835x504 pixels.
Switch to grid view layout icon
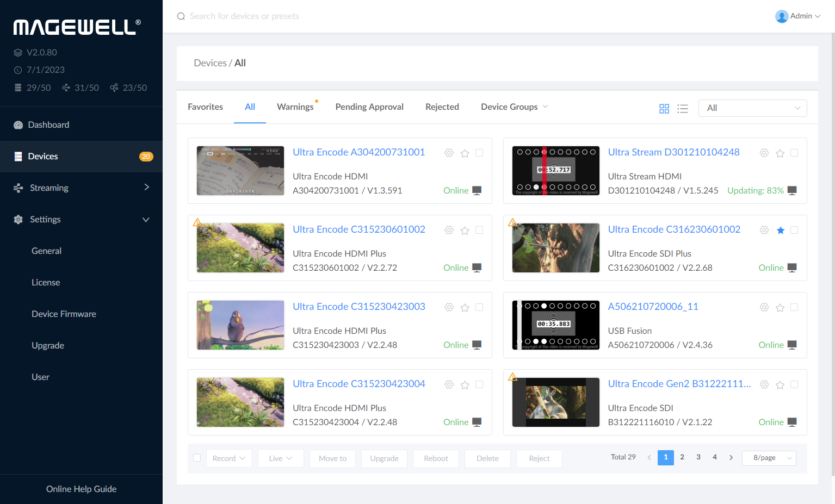pyautogui.click(x=664, y=109)
